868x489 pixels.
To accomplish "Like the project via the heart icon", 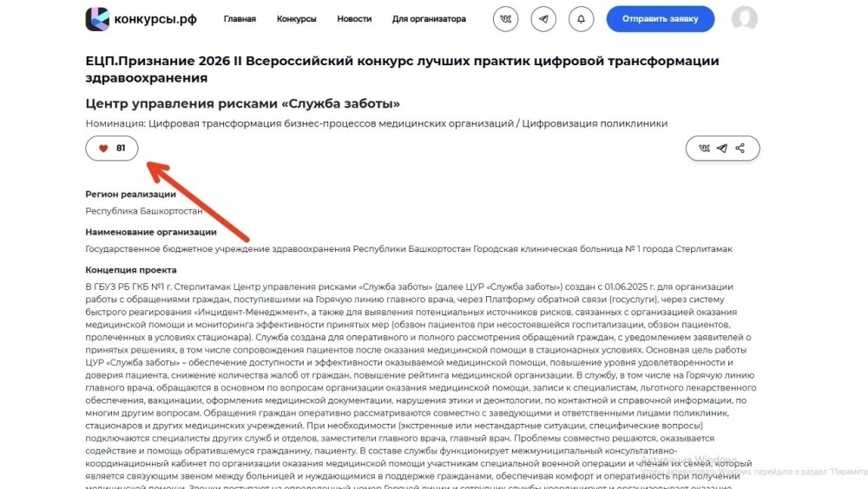I will tap(103, 149).
